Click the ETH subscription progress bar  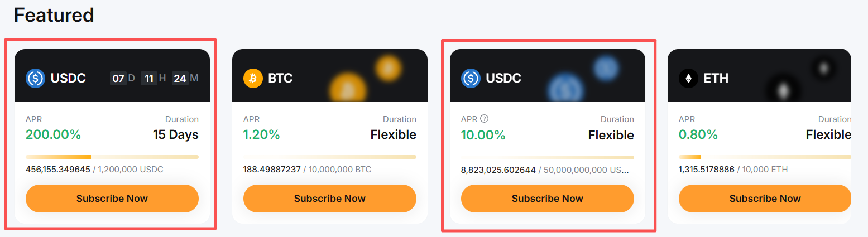point(765,157)
